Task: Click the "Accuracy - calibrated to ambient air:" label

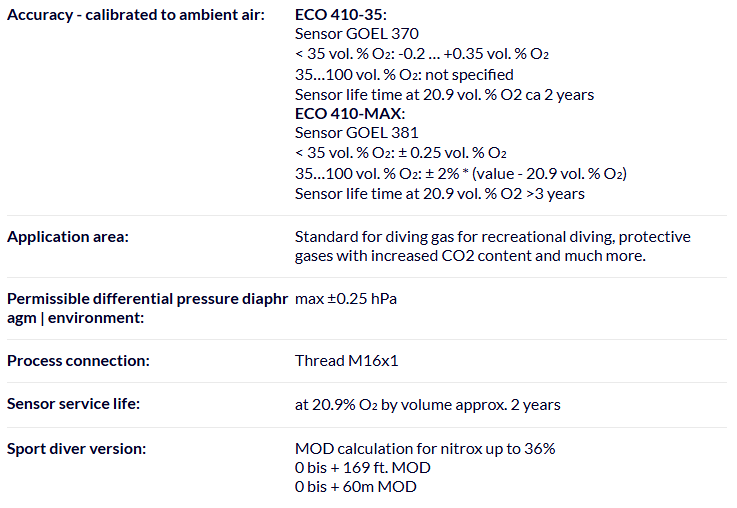Action: point(136,16)
